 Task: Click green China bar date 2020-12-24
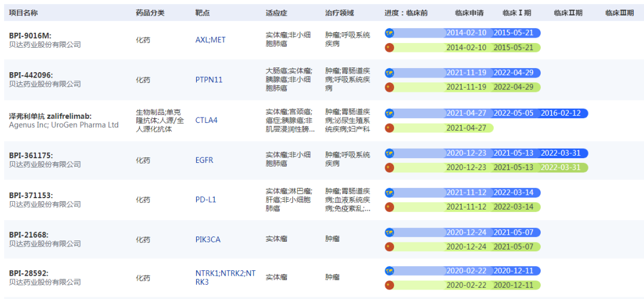tap(466, 246)
